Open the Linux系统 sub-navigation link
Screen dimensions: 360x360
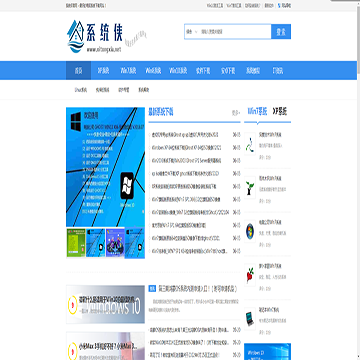click(x=81, y=90)
